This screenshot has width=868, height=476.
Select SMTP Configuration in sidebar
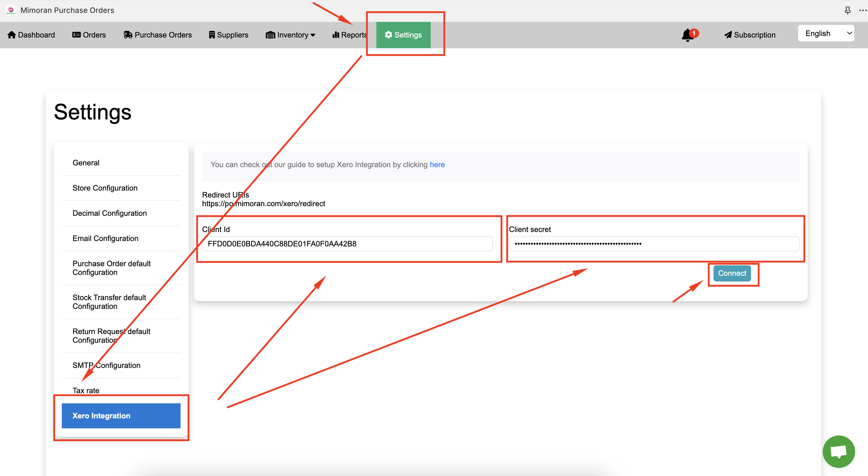tap(121, 366)
